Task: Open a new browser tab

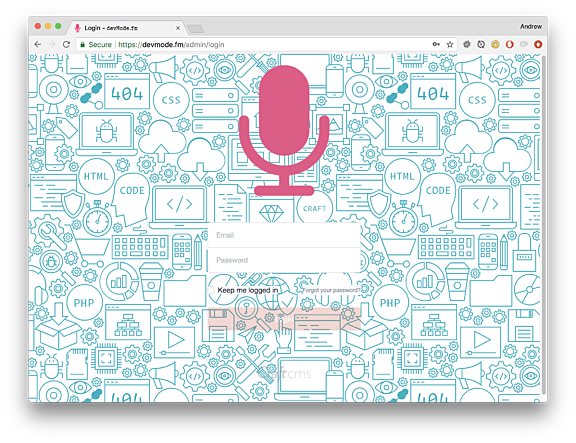Action: coord(195,29)
